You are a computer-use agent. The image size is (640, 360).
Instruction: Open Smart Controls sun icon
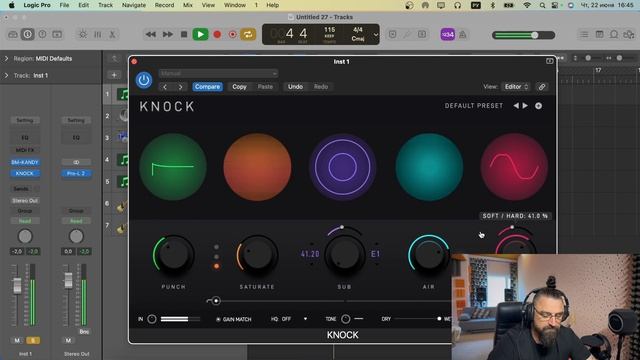coord(83,35)
